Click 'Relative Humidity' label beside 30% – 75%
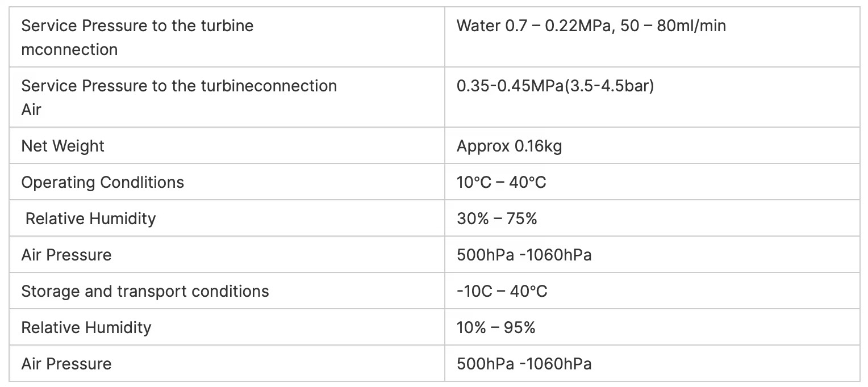The image size is (868, 387). (x=90, y=219)
